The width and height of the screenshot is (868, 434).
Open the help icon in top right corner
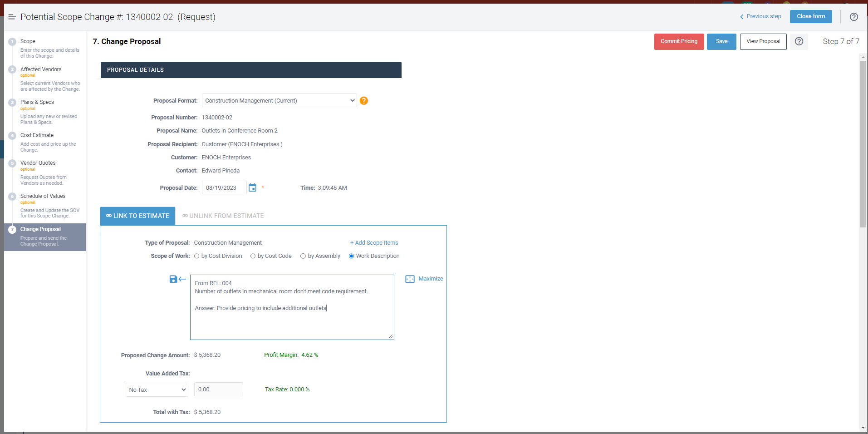pyautogui.click(x=854, y=17)
